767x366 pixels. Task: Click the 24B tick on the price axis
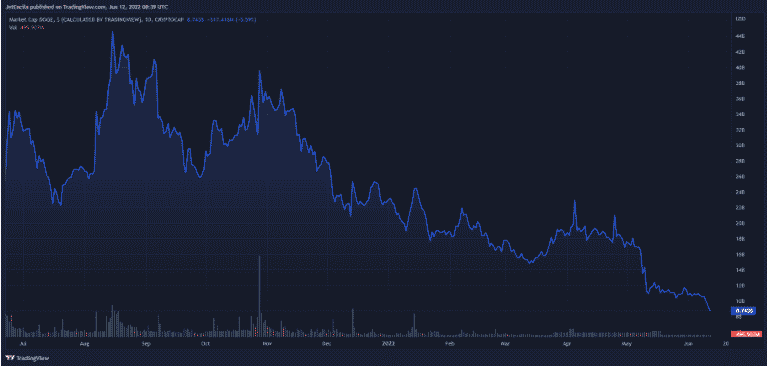[740, 192]
